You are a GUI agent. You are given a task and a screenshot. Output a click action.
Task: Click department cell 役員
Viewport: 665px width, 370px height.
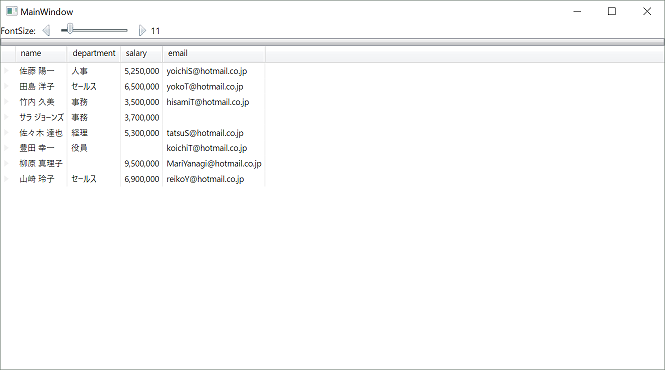pyautogui.click(x=94, y=148)
